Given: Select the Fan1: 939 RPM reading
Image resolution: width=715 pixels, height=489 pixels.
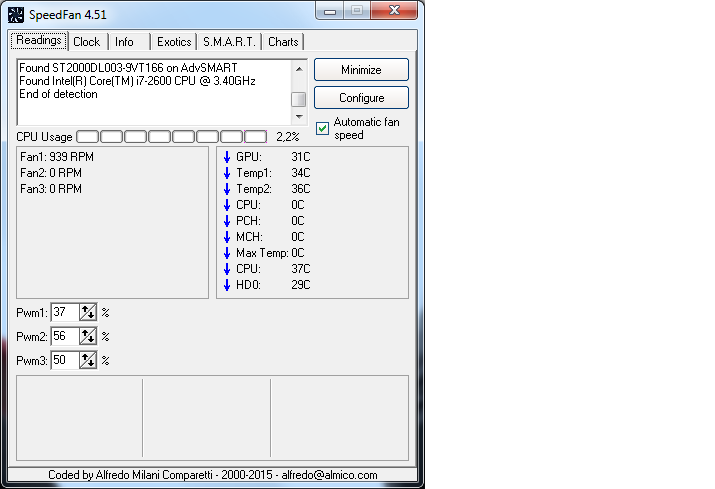Looking at the screenshot, I should point(57,157).
